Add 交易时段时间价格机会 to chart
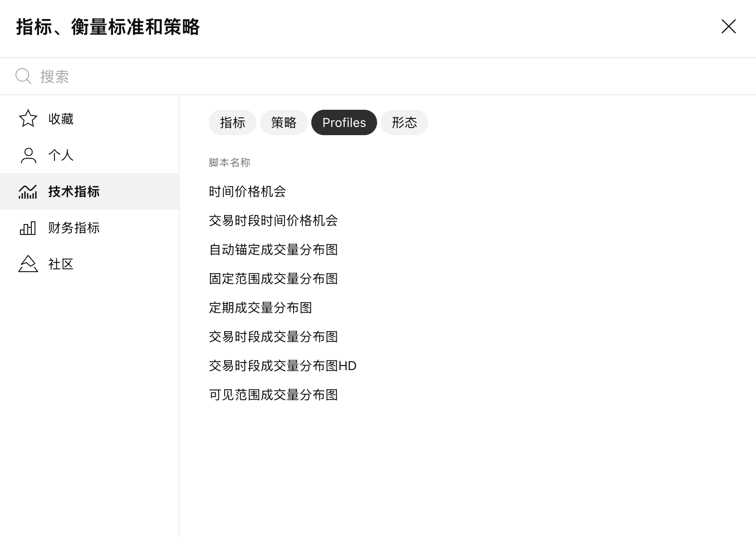 click(x=273, y=220)
